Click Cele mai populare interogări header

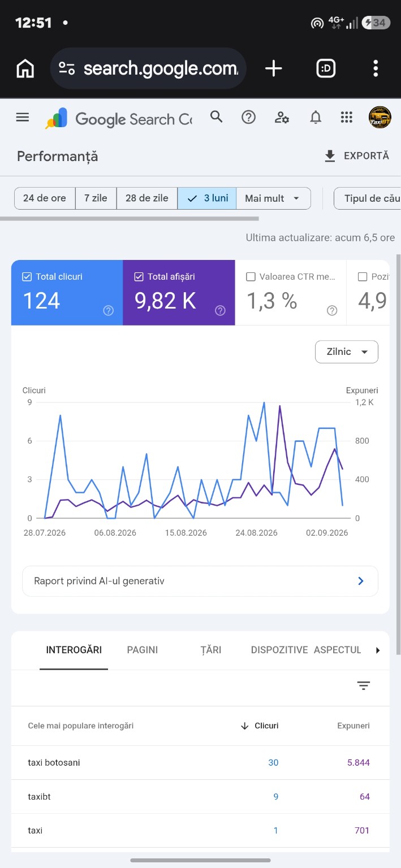(81, 726)
